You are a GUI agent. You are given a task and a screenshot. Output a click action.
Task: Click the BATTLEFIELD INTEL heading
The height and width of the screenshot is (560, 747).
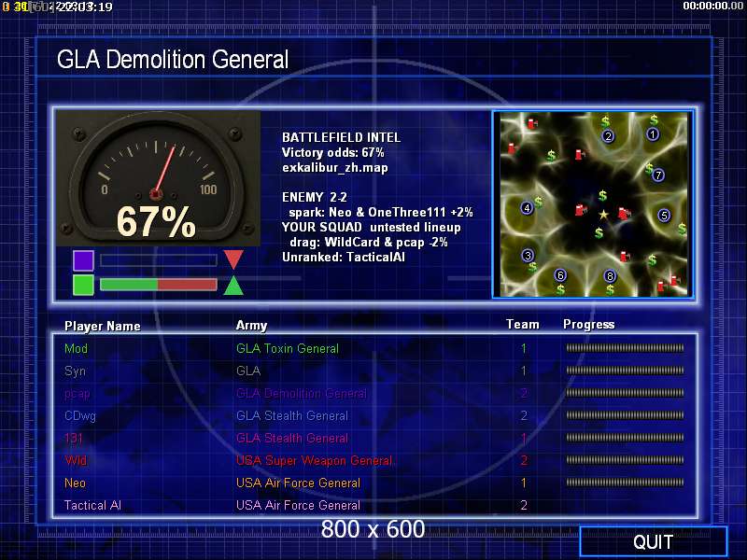coord(341,137)
